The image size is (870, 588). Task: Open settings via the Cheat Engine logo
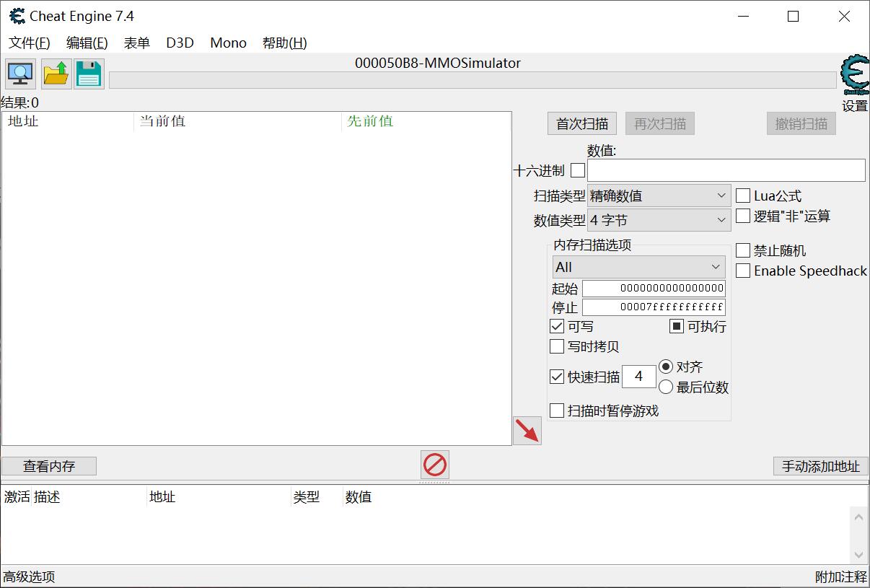(855, 76)
